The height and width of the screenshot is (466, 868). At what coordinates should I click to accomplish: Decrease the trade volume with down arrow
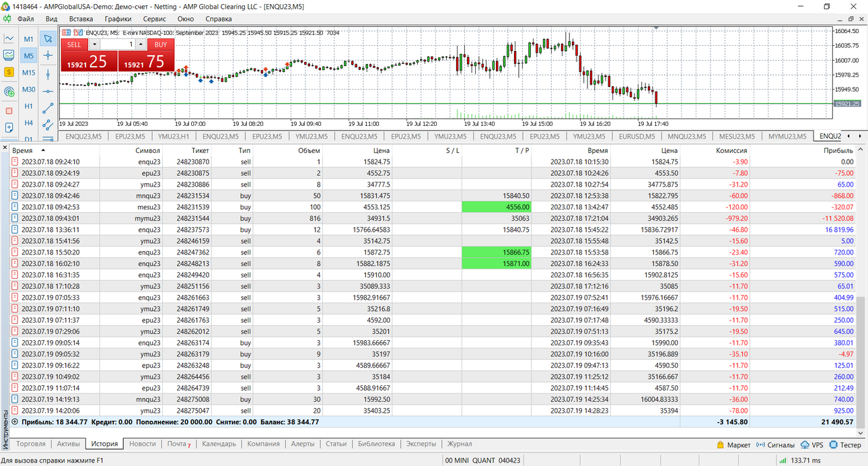point(95,44)
